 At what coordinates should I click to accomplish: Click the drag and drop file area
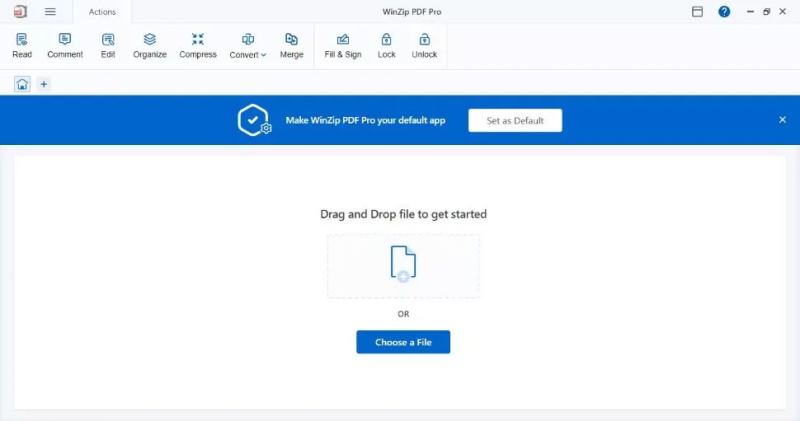[403, 266]
